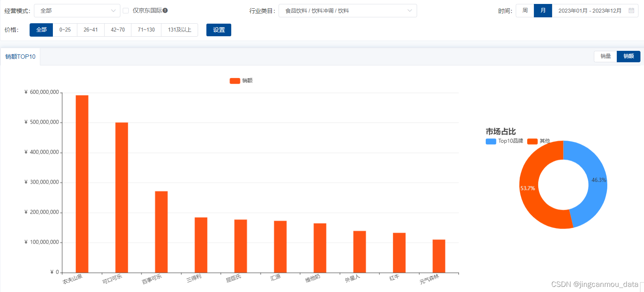Switch chart to 销量 view

605,56
